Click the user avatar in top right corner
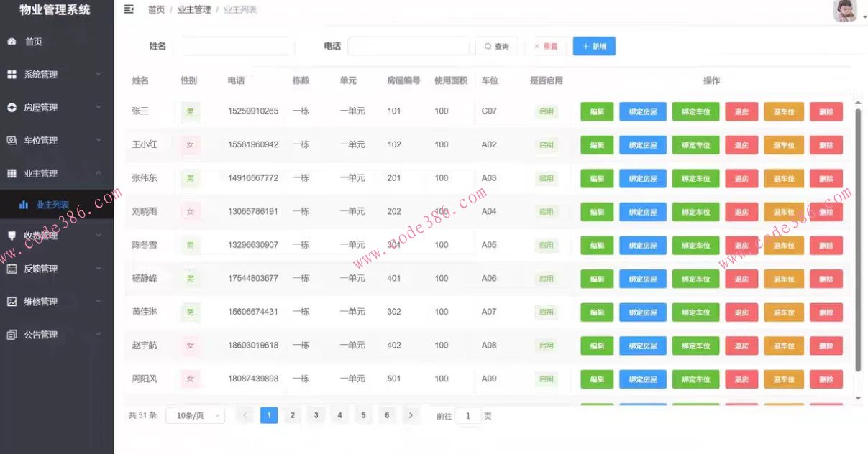The width and height of the screenshot is (868, 454). 845,11
